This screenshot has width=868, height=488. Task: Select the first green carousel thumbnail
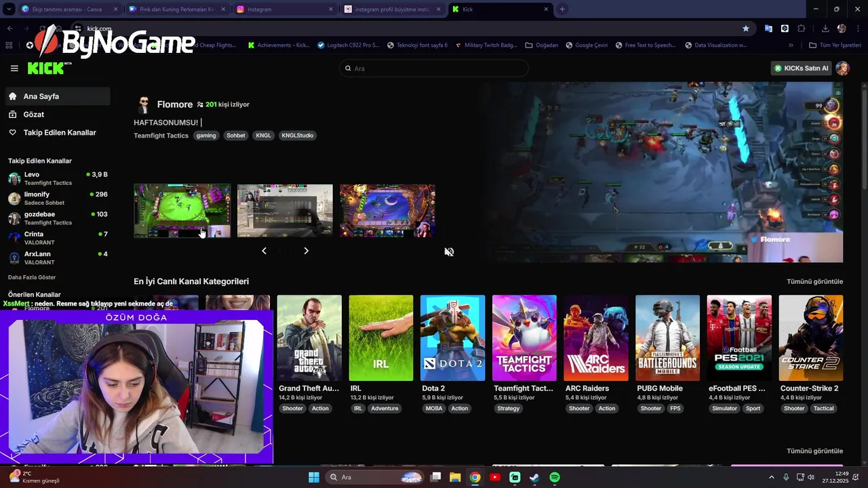[x=182, y=211]
